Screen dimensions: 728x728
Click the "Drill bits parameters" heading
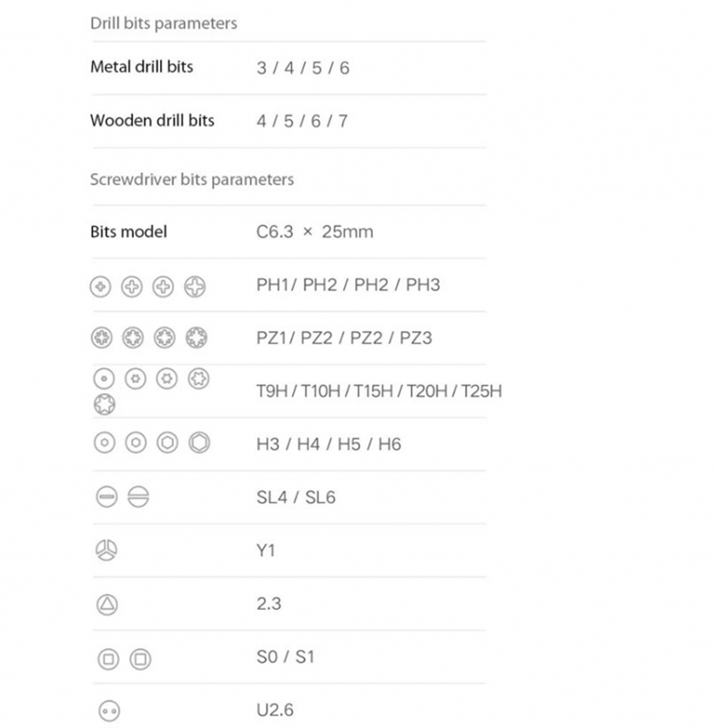click(163, 24)
